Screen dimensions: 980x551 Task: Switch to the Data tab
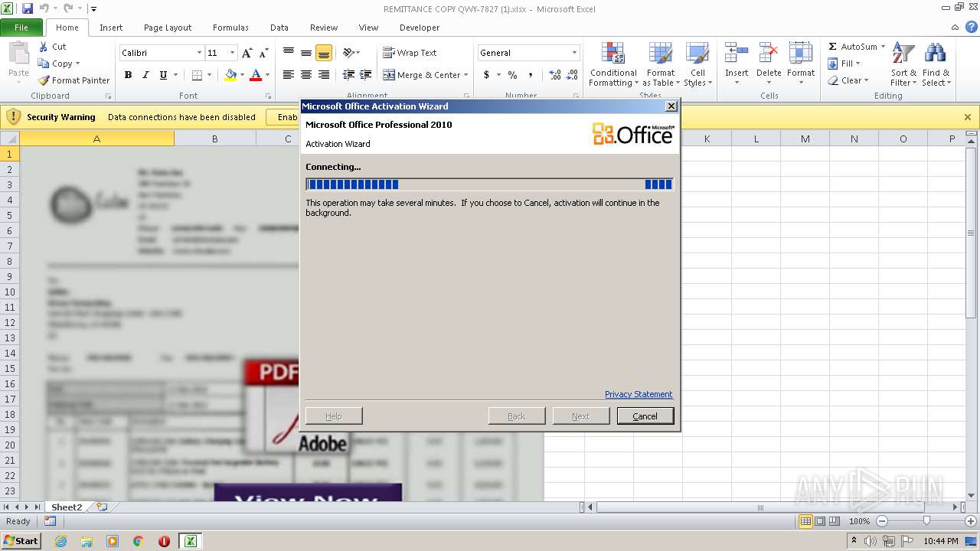[x=279, y=28]
